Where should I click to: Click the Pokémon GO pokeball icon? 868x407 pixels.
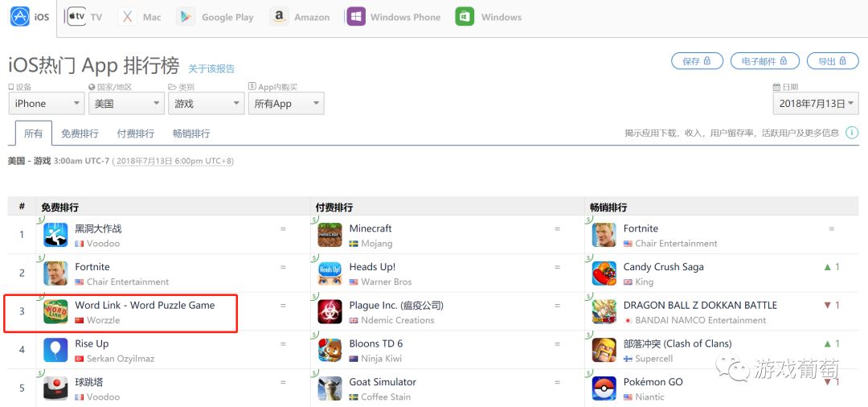tap(604, 388)
